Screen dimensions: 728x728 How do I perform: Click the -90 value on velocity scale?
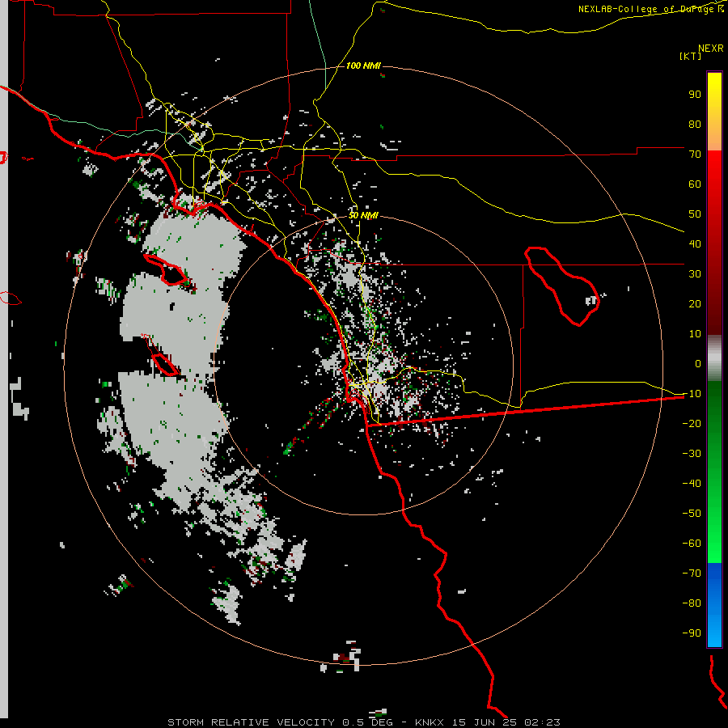pos(692,633)
